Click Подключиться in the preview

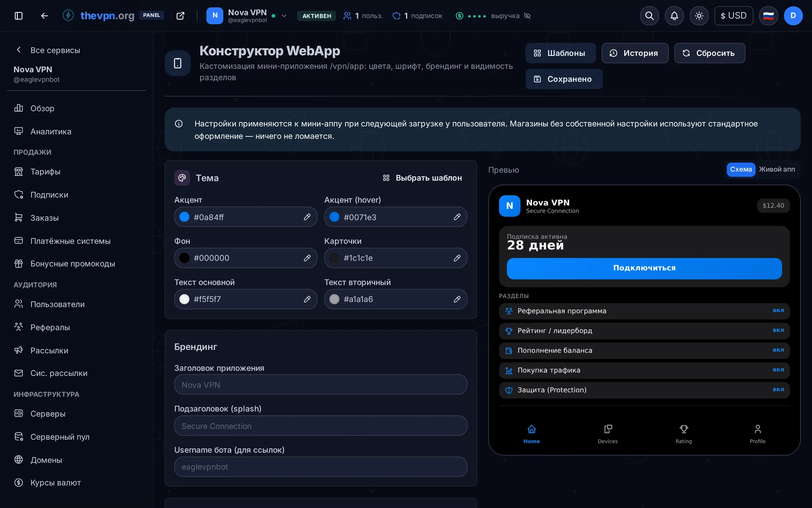(644, 268)
